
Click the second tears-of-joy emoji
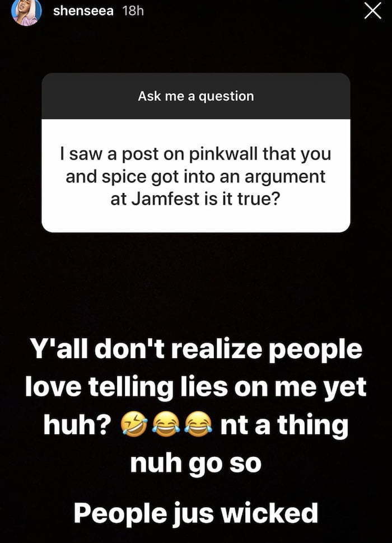pyautogui.click(x=198, y=425)
